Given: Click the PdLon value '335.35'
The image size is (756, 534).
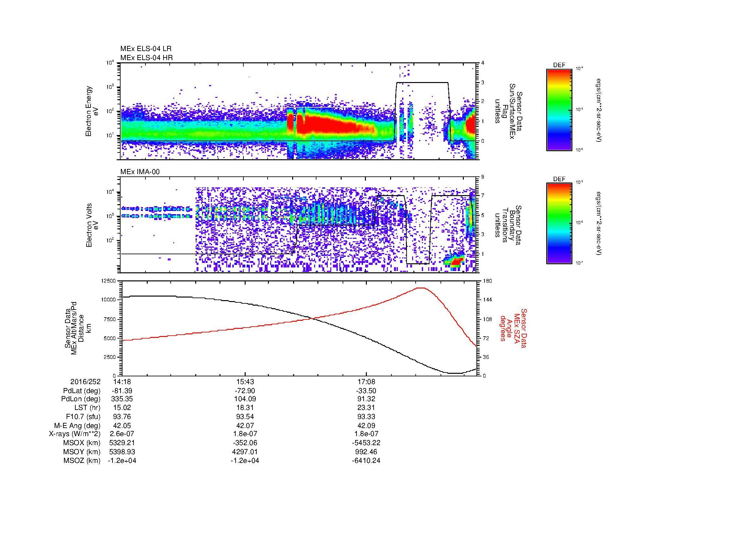Looking at the screenshot, I should click(x=122, y=399).
